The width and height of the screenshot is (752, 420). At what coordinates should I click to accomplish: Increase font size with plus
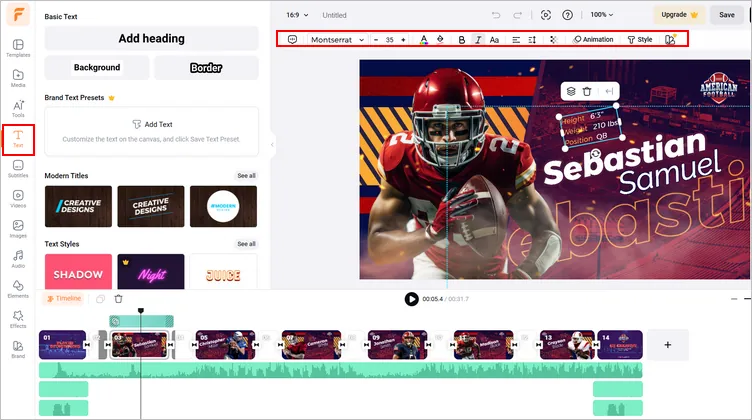pos(403,40)
